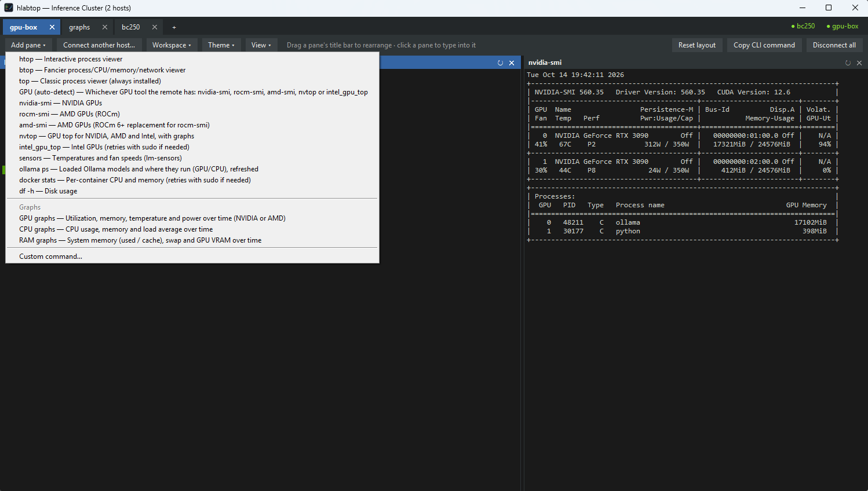This screenshot has height=491, width=868.
Task: Open the Workspace dropdown
Action: click(172, 45)
